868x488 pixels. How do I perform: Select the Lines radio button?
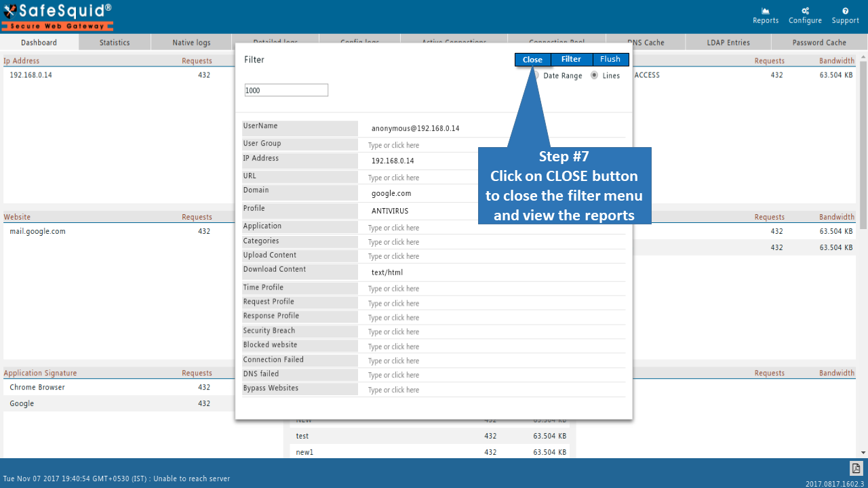pos(595,75)
